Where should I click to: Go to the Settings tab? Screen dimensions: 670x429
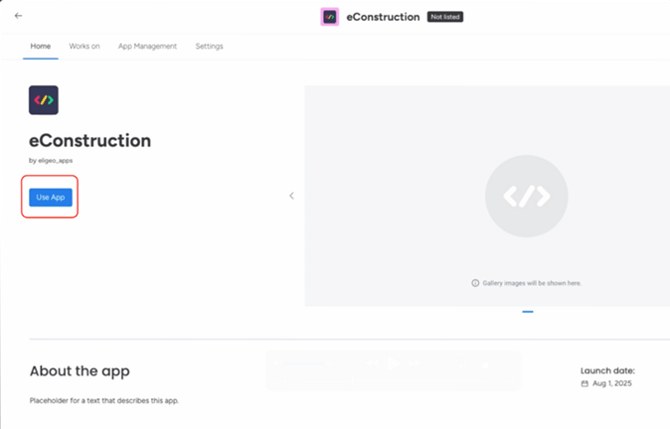click(x=209, y=46)
